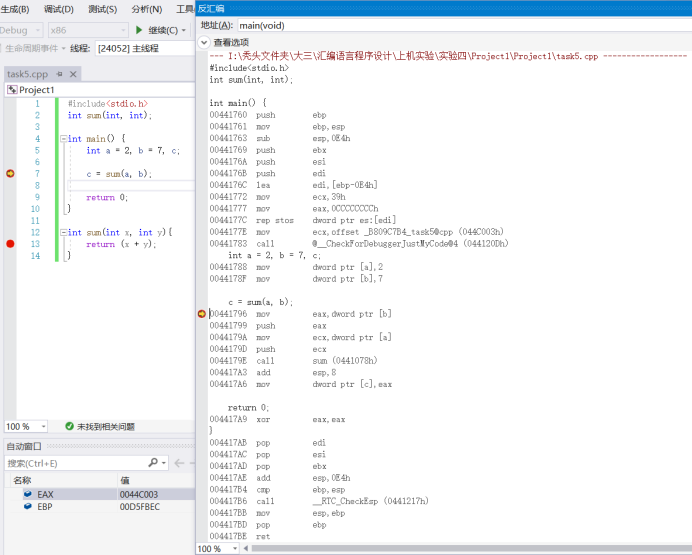Image resolution: width=692 pixels, height=555 pixels.
Task: Click the disassembly horizontal scrollbar left arrow
Action: click(245, 548)
